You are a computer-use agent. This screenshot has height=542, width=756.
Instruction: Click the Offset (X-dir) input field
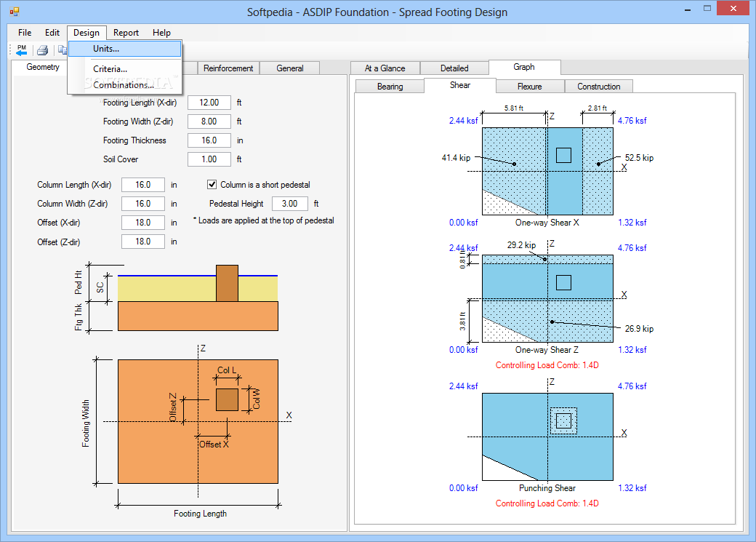[142, 222]
